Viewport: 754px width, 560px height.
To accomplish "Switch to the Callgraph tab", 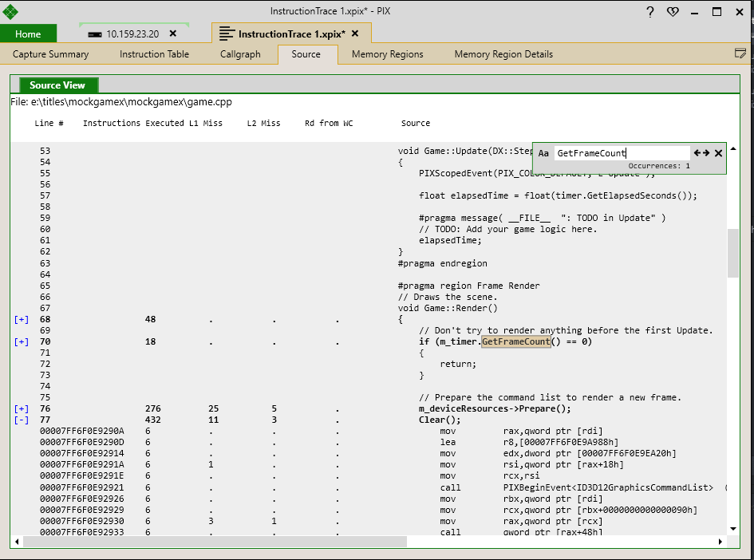I will [x=240, y=54].
